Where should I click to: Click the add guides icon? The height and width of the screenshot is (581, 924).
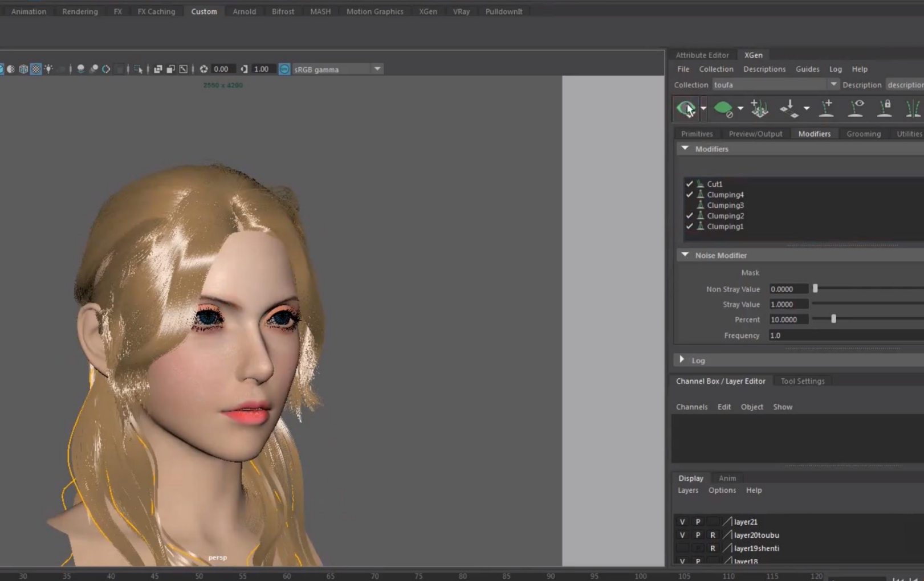[x=759, y=108]
